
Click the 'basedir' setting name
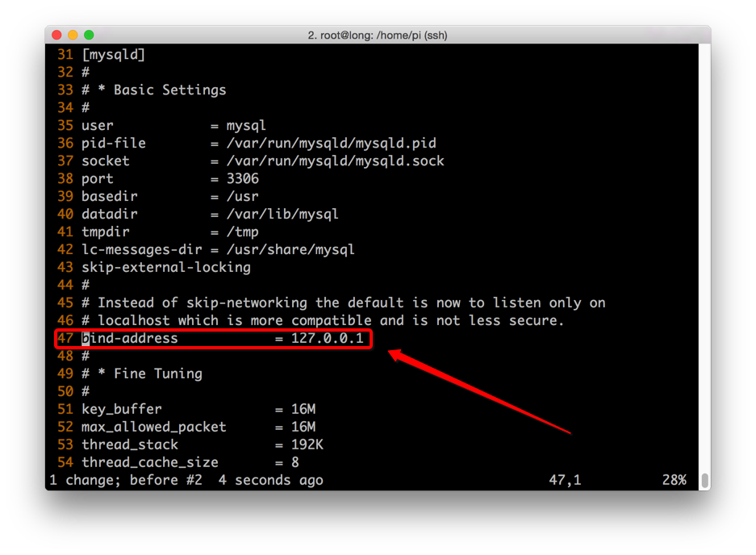[110, 196]
